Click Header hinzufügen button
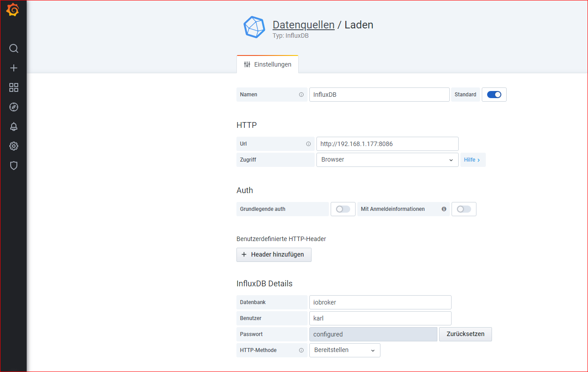Viewport: 588px width, 372px height. coord(274,255)
